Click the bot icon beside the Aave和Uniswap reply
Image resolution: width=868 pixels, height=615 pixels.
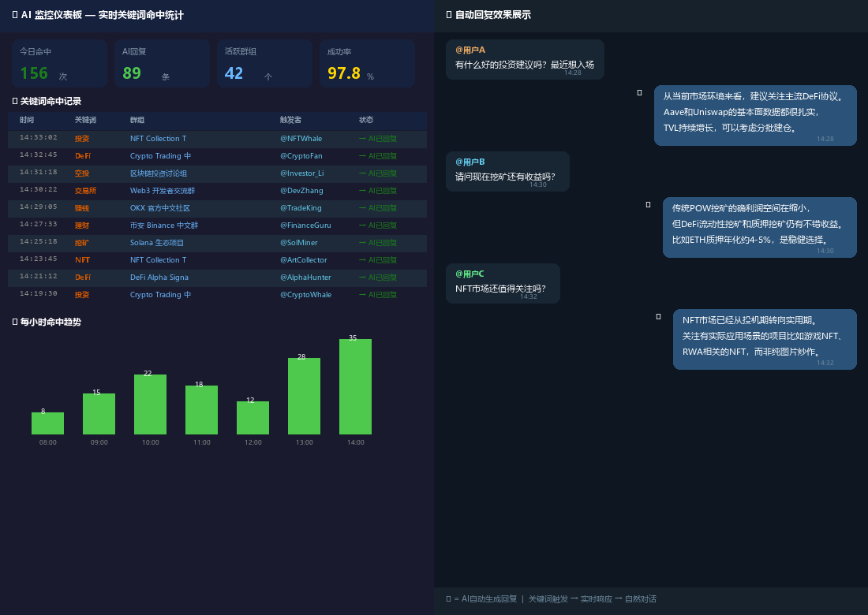coord(639,93)
